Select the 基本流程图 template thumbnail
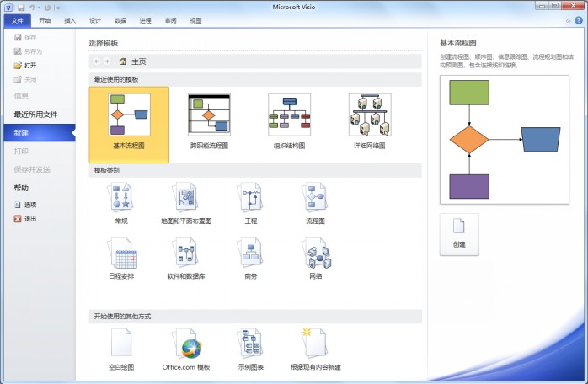Image resolution: width=588 pixels, height=384 pixels. tap(129, 125)
